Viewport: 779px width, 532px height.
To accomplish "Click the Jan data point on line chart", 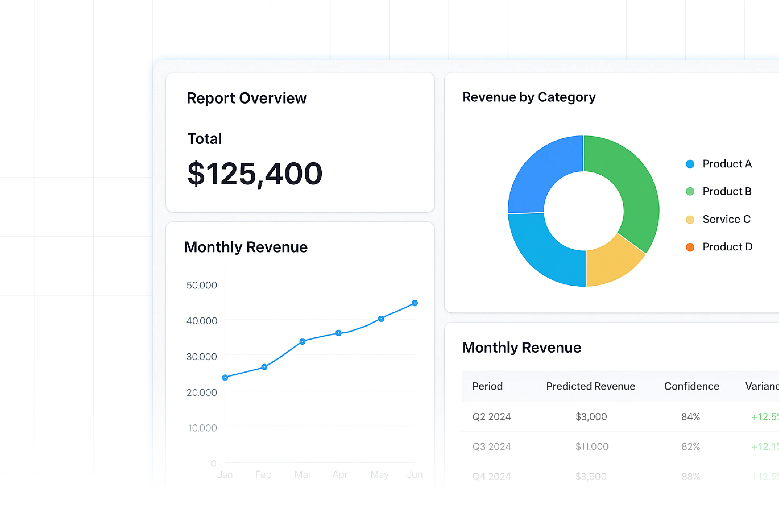I will 225,378.
